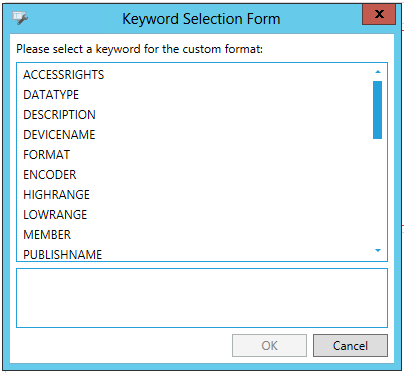The image size is (404, 373).
Task: Close the Keyword Selection Form dialog
Action: (x=379, y=14)
